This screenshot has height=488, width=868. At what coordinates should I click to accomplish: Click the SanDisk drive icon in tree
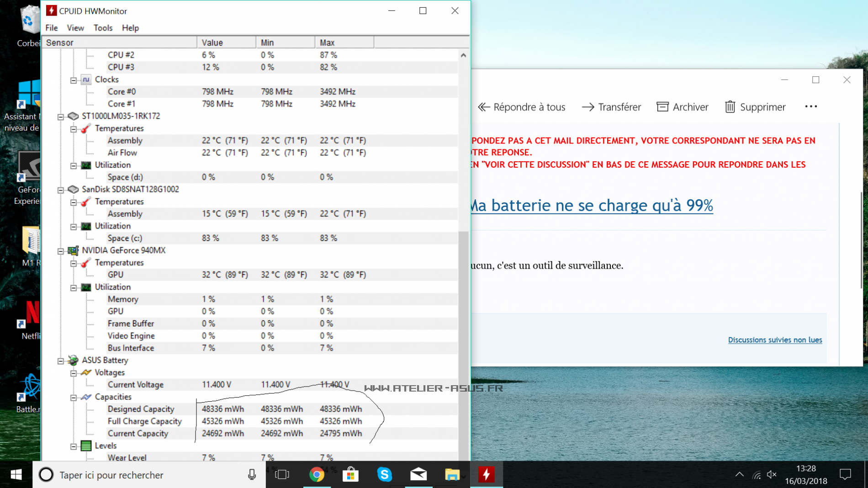coord(73,189)
